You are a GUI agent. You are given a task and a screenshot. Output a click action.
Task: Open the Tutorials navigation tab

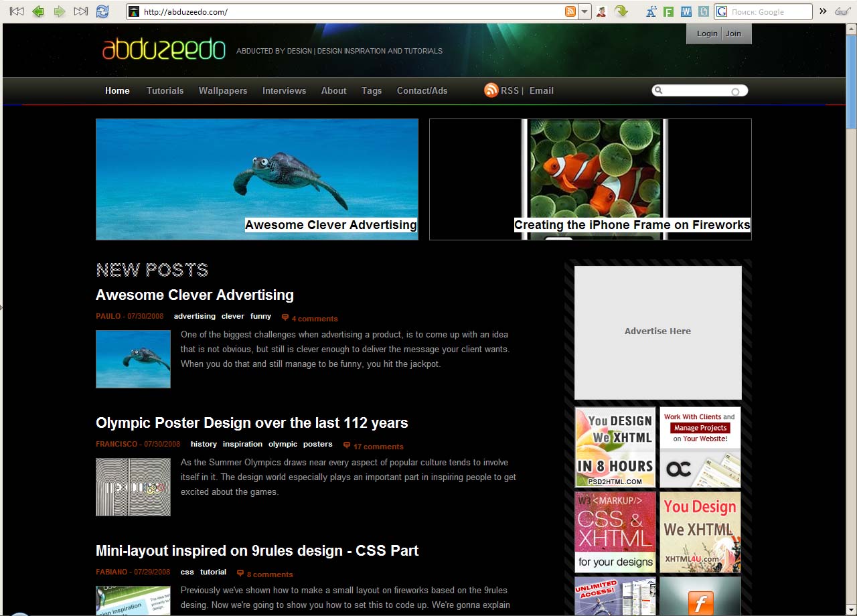click(165, 90)
